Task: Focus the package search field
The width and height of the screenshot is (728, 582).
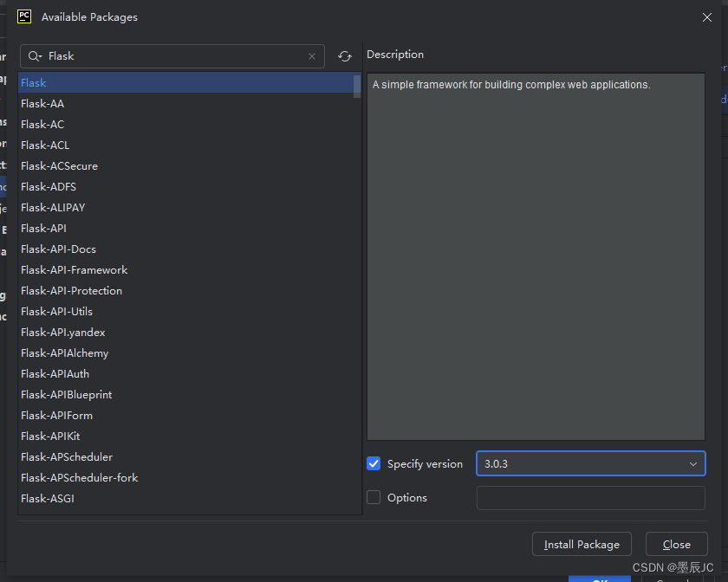Action: 172,56
